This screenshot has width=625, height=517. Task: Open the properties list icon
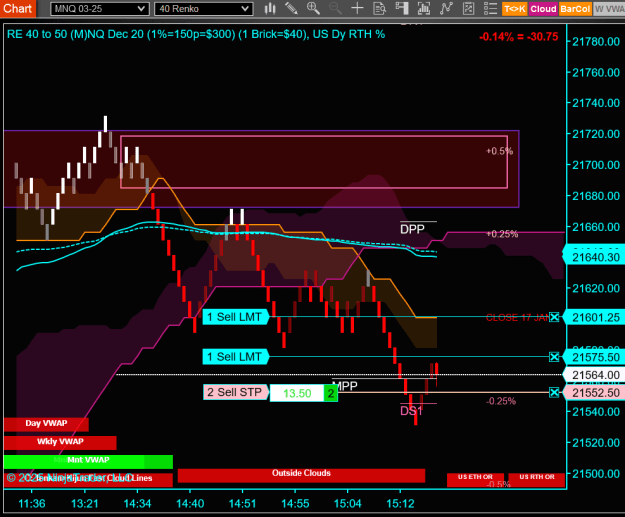[x=490, y=8]
